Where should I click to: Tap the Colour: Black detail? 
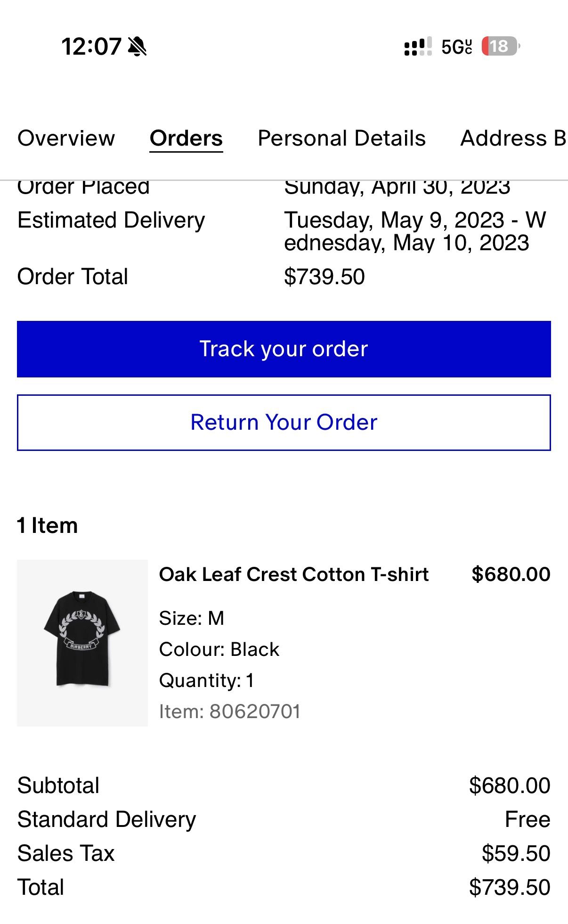coord(219,649)
